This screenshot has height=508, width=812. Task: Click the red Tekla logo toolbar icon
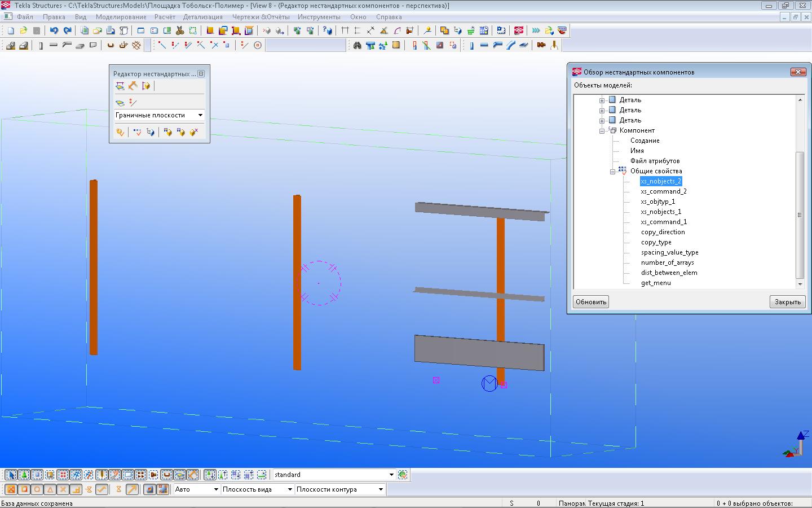[519, 30]
